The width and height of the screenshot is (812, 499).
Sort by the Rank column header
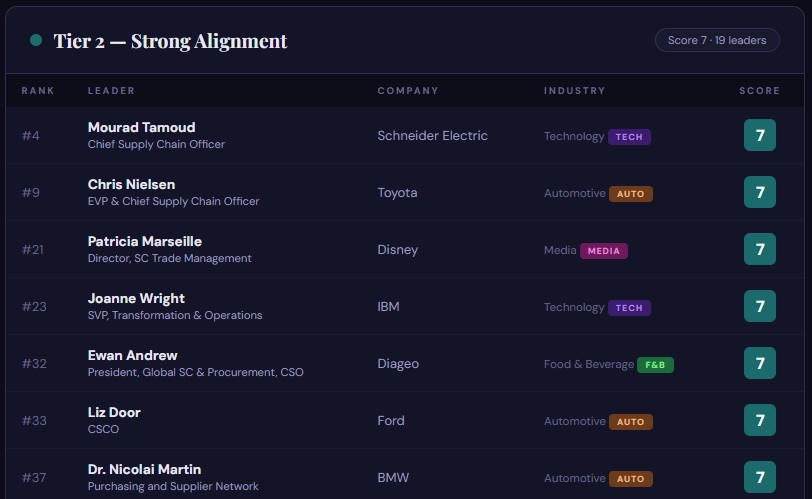[38, 91]
